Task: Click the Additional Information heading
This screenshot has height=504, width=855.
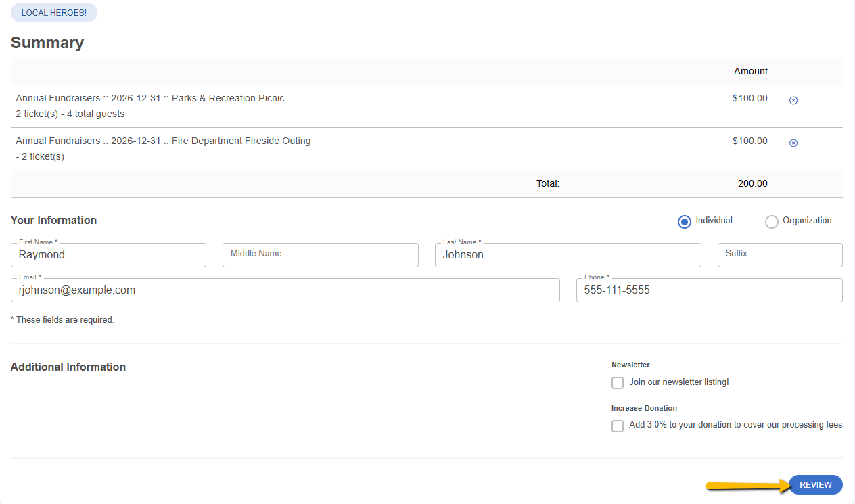Action: tap(68, 367)
